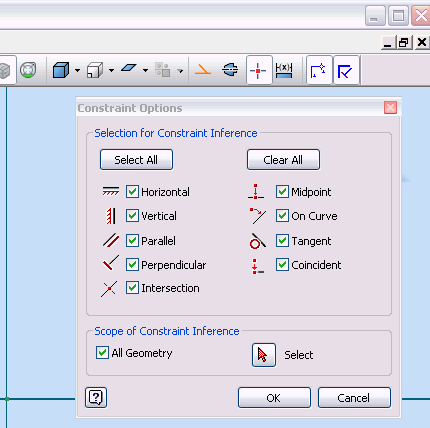This screenshot has height=428, width=430.
Task: Click the white wireframe box icon
Action: [95, 70]
